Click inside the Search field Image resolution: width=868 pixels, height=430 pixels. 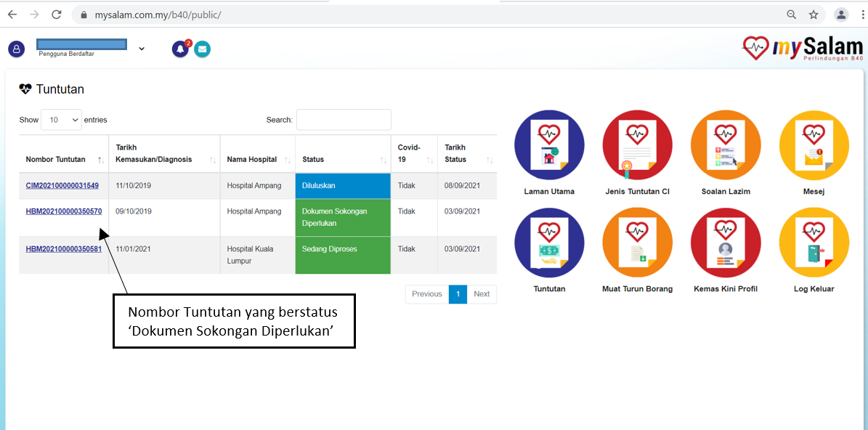(x=343, y=119)
